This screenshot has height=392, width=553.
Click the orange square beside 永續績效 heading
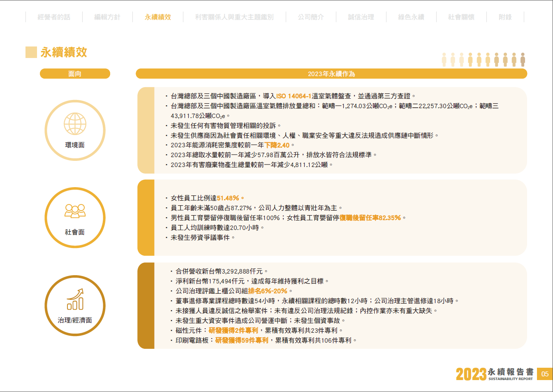click(31, 52)
